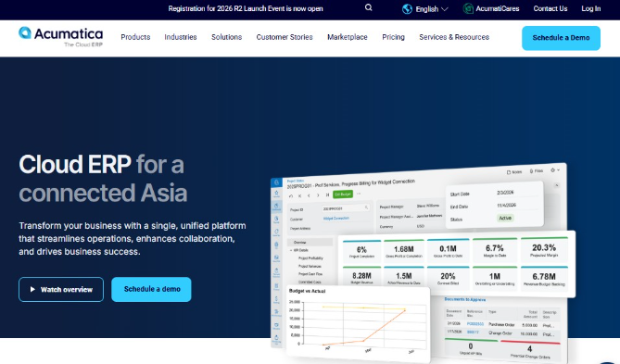Open the Products menu

pos(135,37)
